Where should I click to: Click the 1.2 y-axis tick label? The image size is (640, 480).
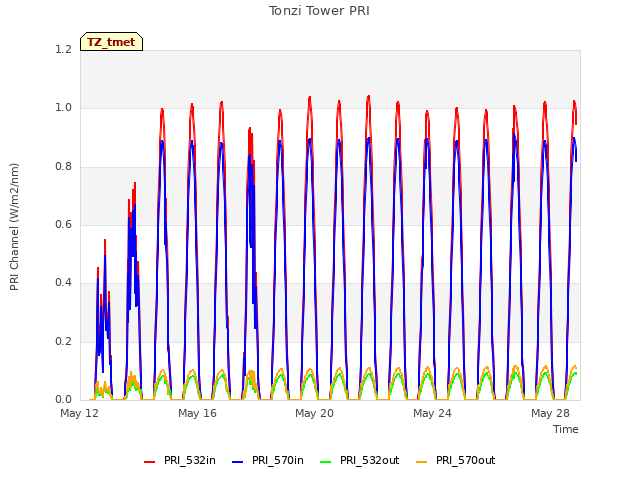[64, 50]
